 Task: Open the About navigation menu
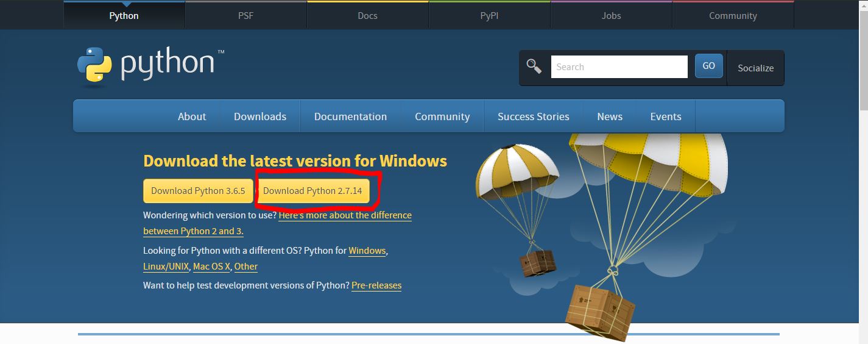click(192, 116)
